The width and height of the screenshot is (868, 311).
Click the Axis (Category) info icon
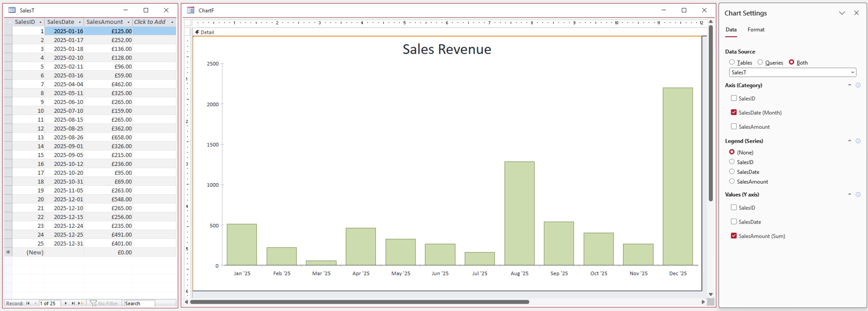(858, 85)
